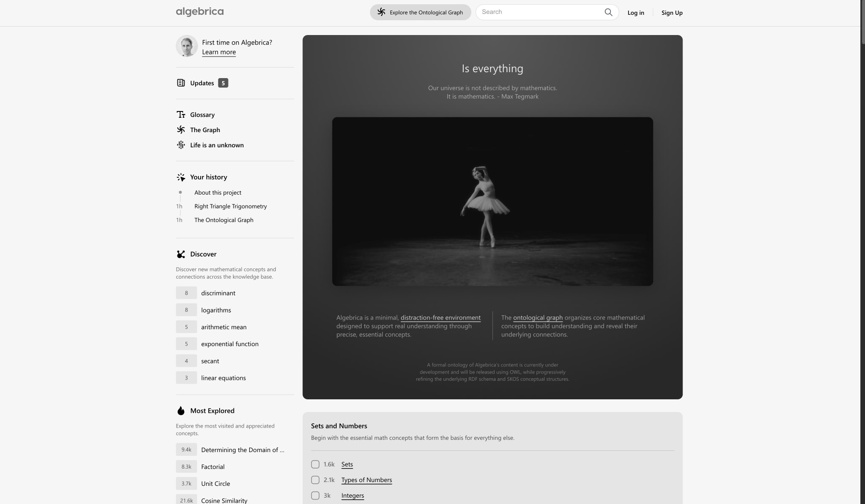Open the Factorial entry
The width and height of the screenshot is (865, 504).
point(213,466)
